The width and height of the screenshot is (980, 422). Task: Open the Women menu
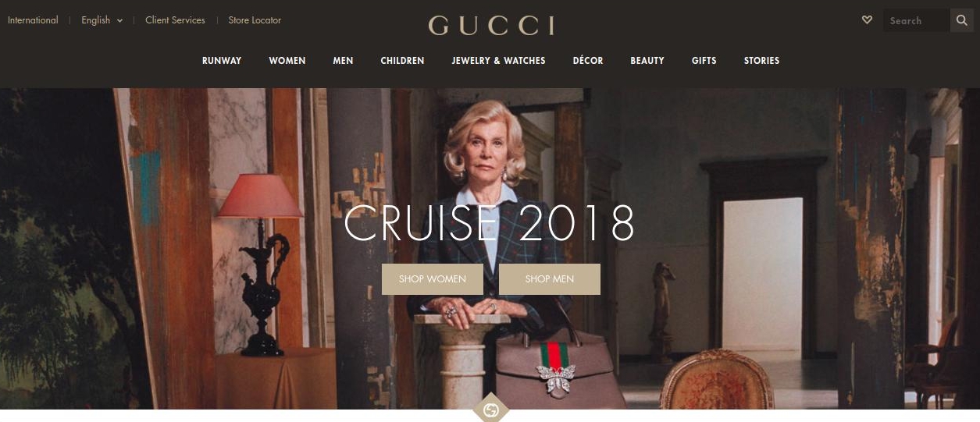coord(287,61)
